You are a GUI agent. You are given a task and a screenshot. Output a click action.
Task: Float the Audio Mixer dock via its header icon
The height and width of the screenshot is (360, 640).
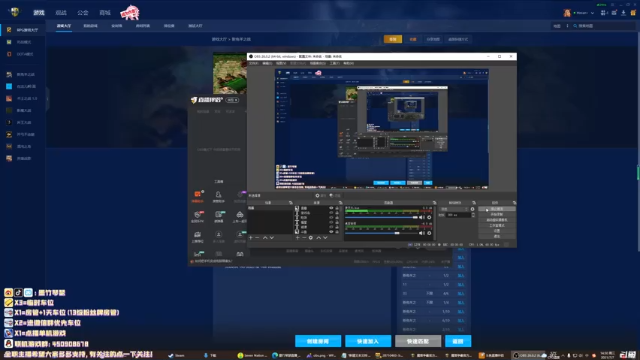(x=434, y=202)
